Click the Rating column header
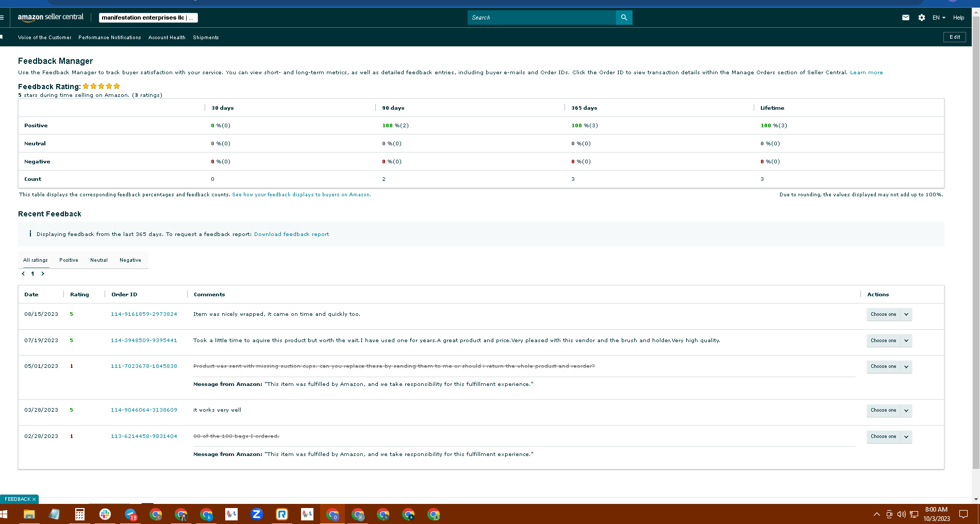The width and height of the screenshot is (980, 524). pos(79,295)
